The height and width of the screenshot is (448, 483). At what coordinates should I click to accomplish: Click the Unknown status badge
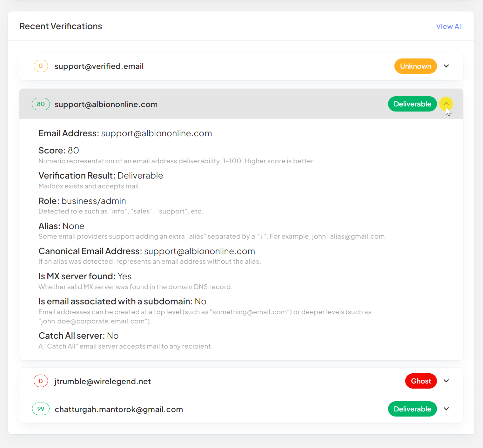[415, 66]
